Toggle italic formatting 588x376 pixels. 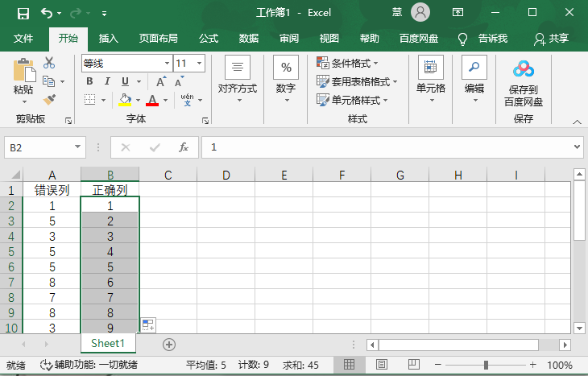[x=107, y=81]
